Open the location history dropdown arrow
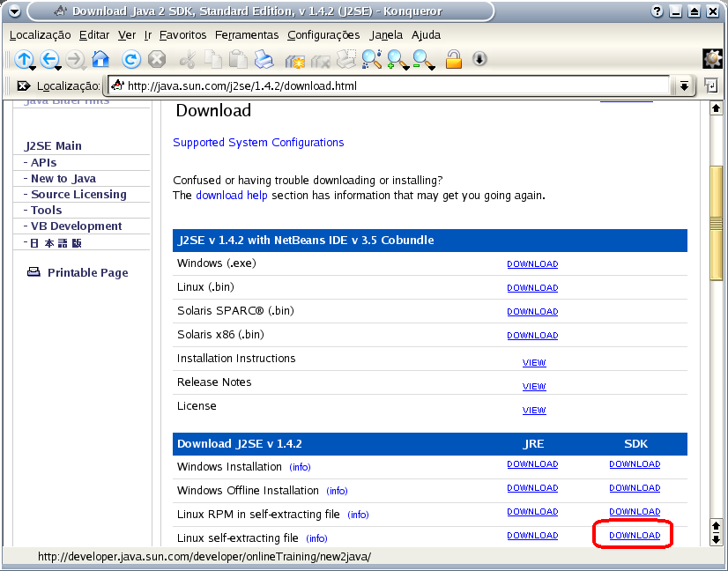 (x=684, y=85)
